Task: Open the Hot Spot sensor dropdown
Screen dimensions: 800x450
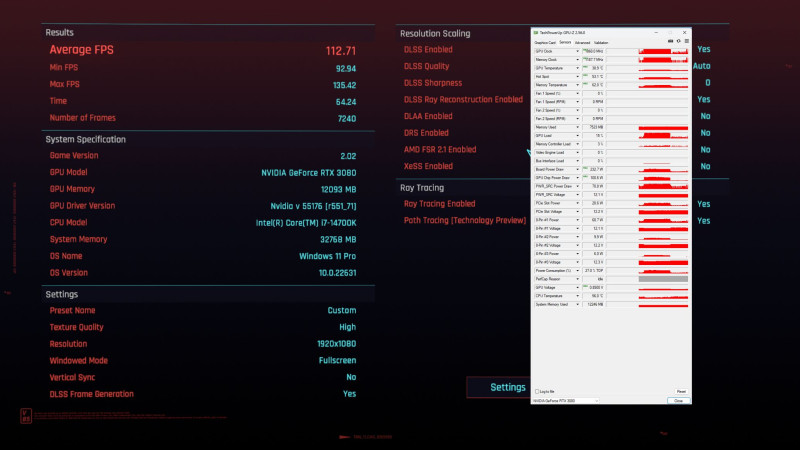Action: tap(578, 77)
